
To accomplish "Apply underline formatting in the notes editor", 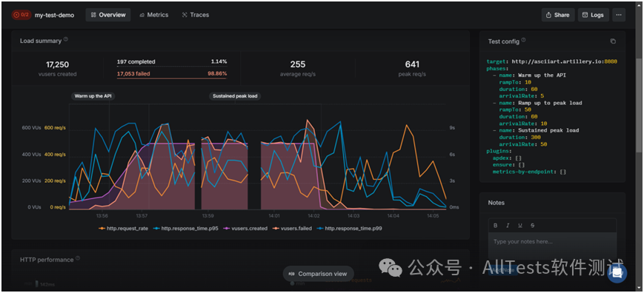I will click(x=520, y=226).
